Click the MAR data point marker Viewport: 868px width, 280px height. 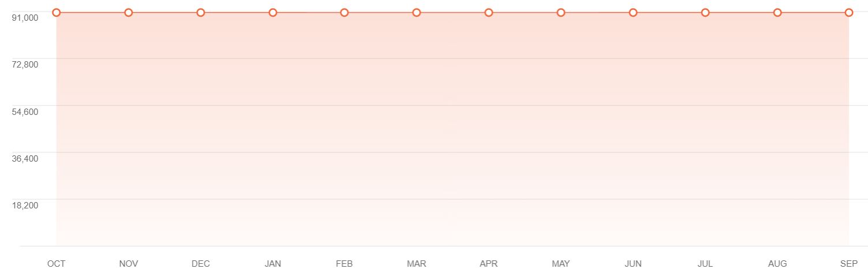pyautogui.click(x=417, y=13)
